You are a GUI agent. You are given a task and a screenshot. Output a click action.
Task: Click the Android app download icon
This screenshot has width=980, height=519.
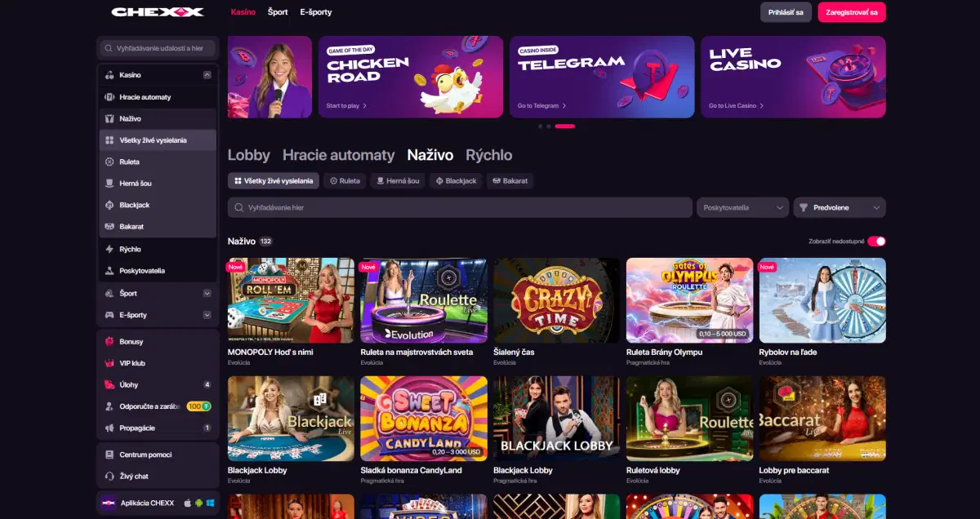[198, 503]
